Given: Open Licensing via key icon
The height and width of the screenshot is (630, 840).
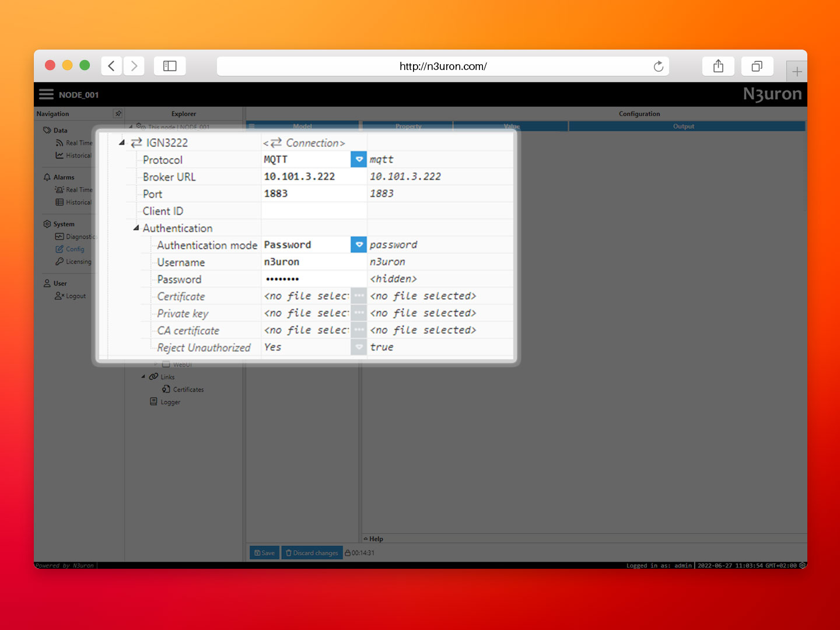Looking at the screenshot, I should 60,261.
